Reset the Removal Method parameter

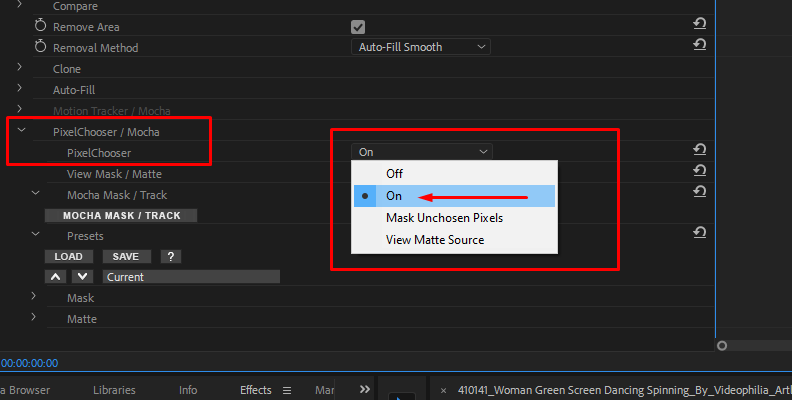[x=700, y=45]
